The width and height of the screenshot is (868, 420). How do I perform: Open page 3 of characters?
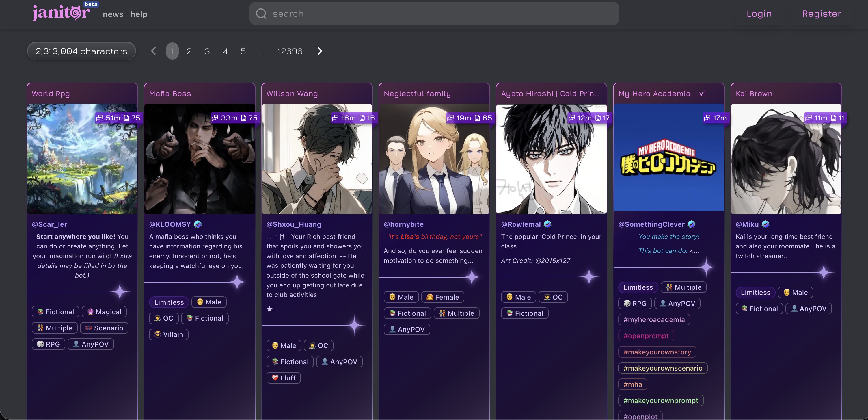pos(207,51)
